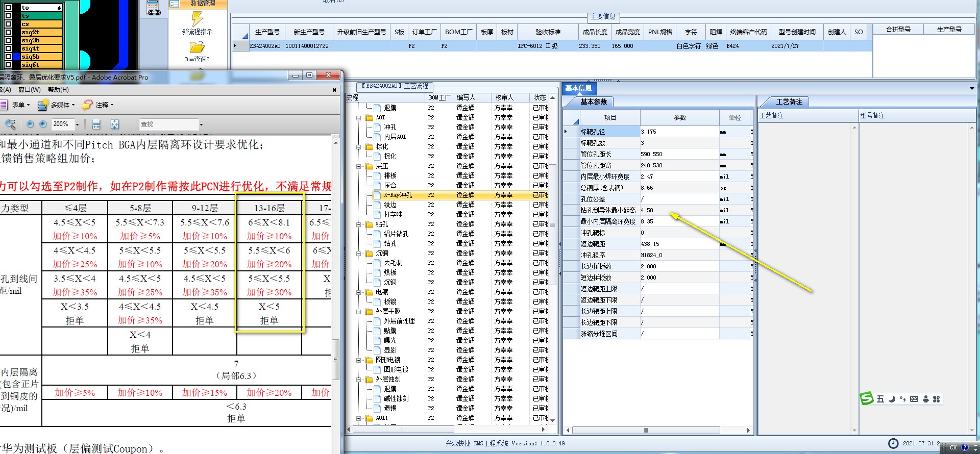The image size is (980, 454).
Task: Open the 200% zoom level dropdown arrow
Action: coord(78,124)
